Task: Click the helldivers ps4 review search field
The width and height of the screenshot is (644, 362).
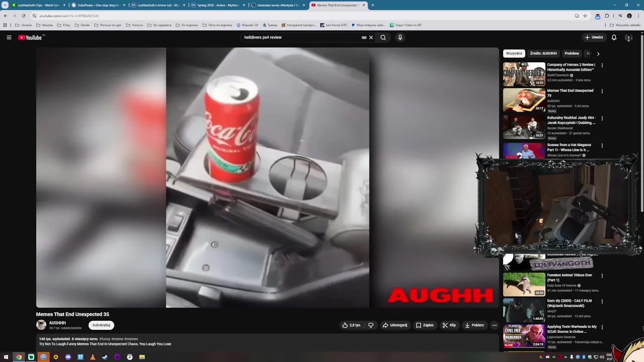Action: tap(302, 37)
